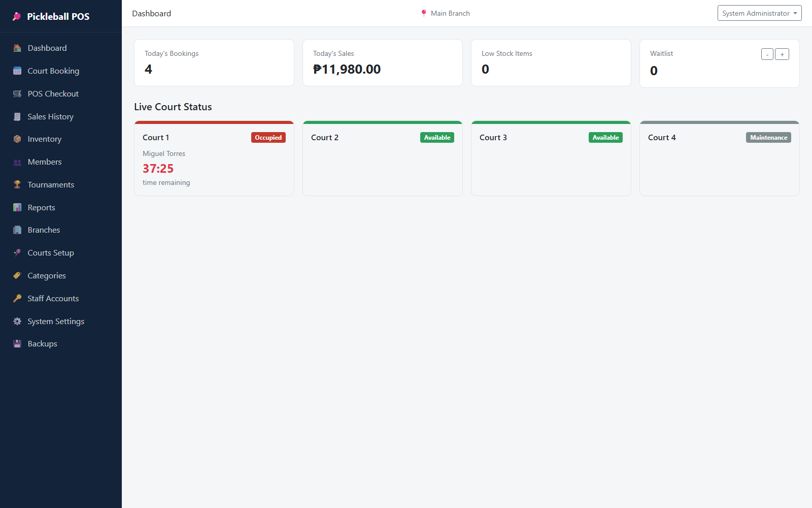Go to Backups page
This screenshot has width=812, height=508.
(61, 343)
